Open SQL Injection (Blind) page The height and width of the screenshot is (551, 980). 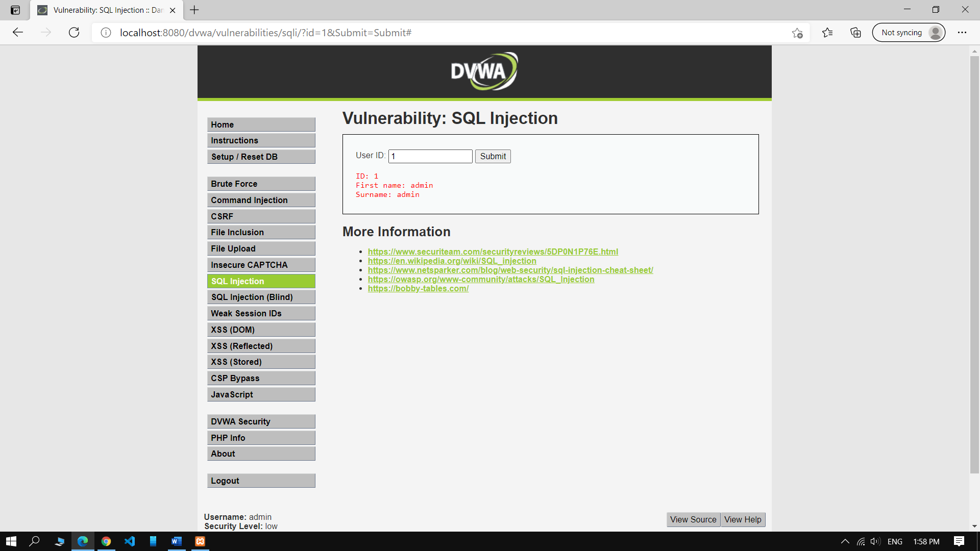click(x=261, y=297)
